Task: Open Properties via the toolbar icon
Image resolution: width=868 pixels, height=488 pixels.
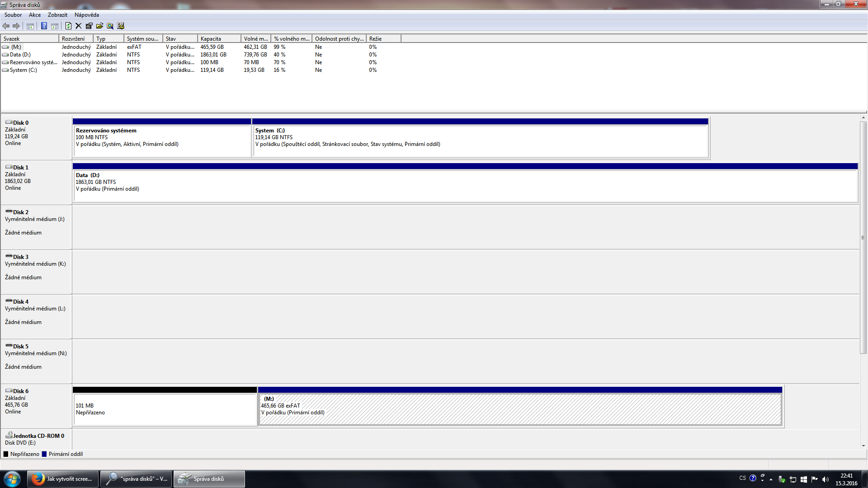Action: pos(89,26)
